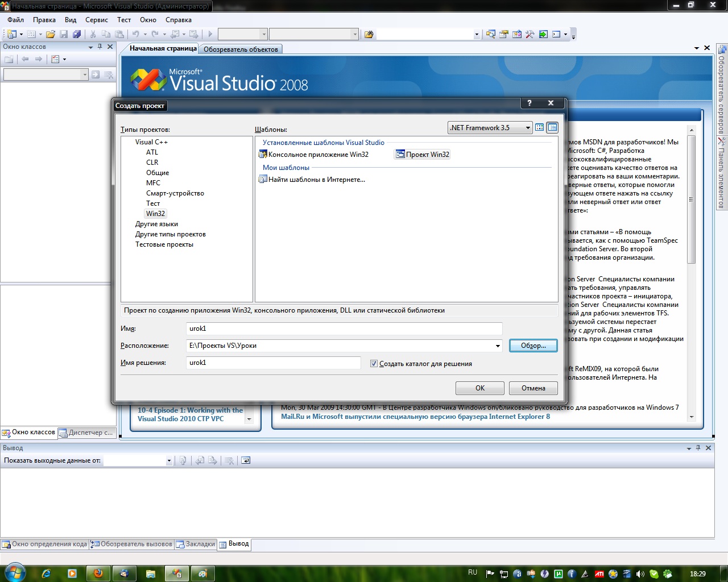The image size is (728, 582).
Task: Select 'Проект Win32' template
Action: [423, 155]
